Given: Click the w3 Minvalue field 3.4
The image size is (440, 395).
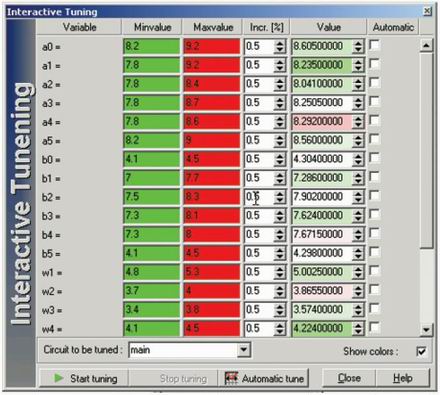Looking at the screenshot, I should 151,310.
